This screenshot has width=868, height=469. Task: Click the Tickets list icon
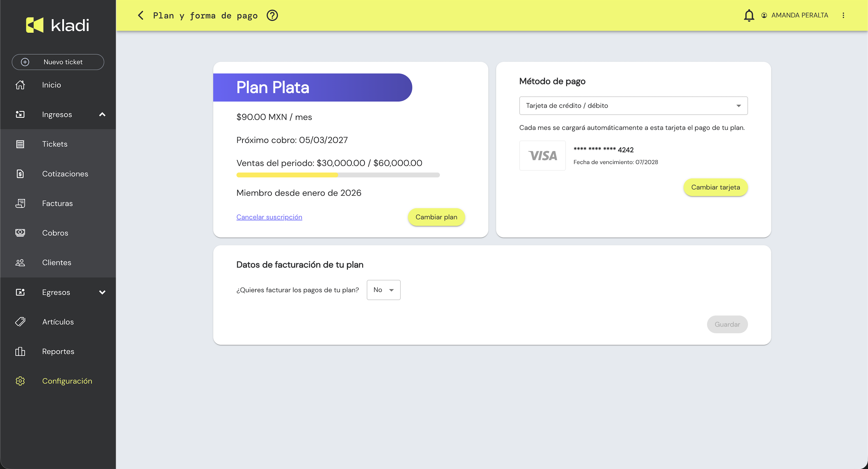click(20, 144)
